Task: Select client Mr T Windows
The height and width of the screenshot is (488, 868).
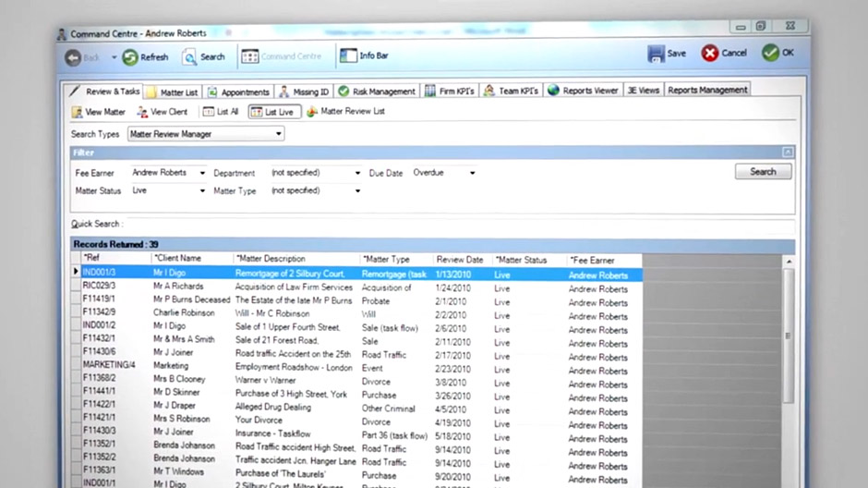Action: click(x=178, y=472)
